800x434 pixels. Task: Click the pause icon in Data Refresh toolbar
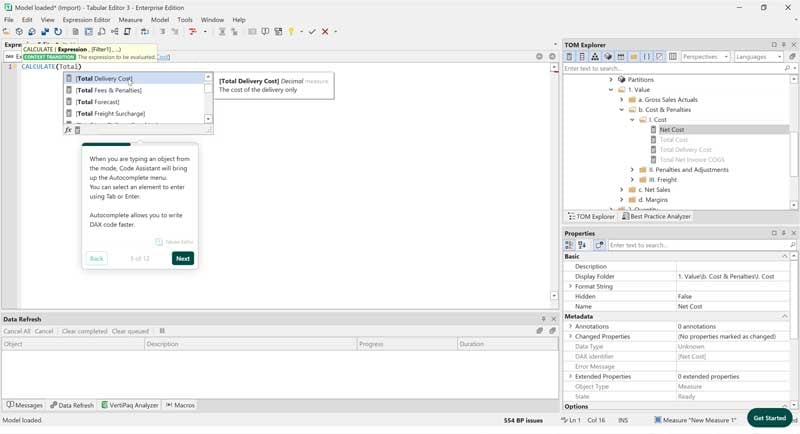click(162, 331)
